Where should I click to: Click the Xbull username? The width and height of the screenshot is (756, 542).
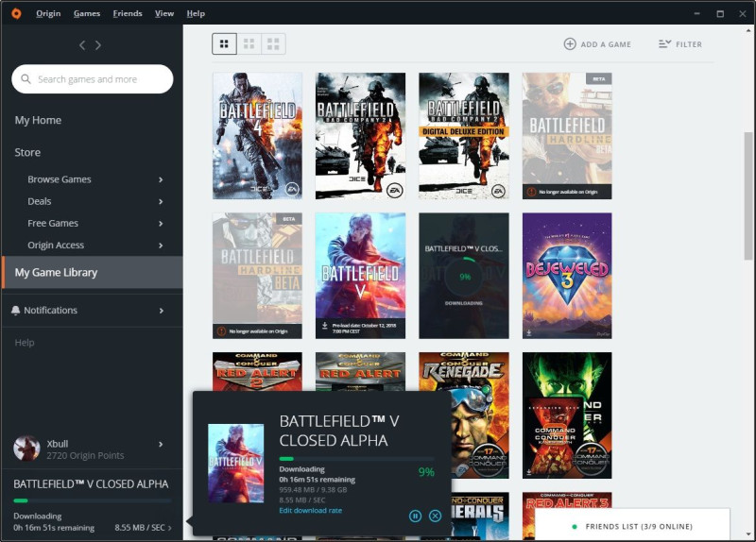pyautogui.click(x=58, y=444)
